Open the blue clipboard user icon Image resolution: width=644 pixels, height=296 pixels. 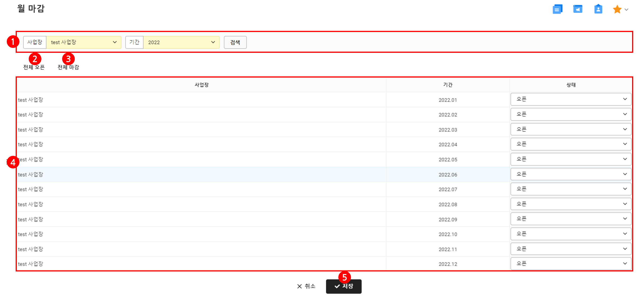tap(598, 9)
